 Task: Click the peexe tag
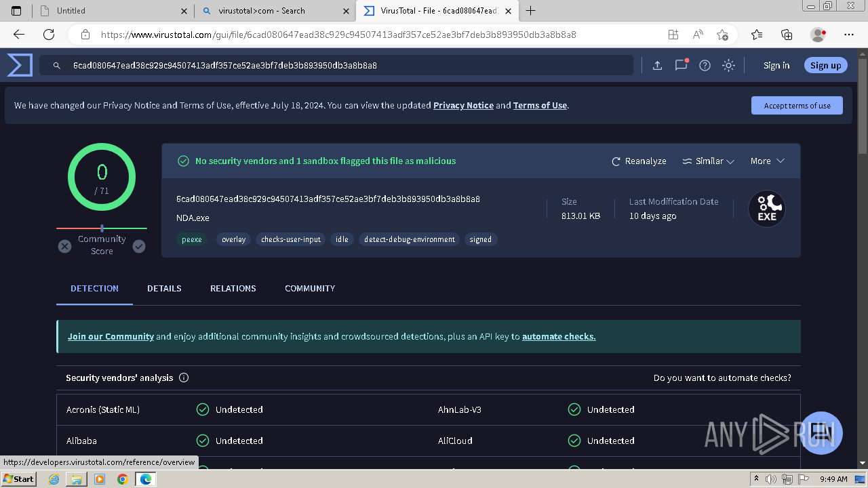192,239
